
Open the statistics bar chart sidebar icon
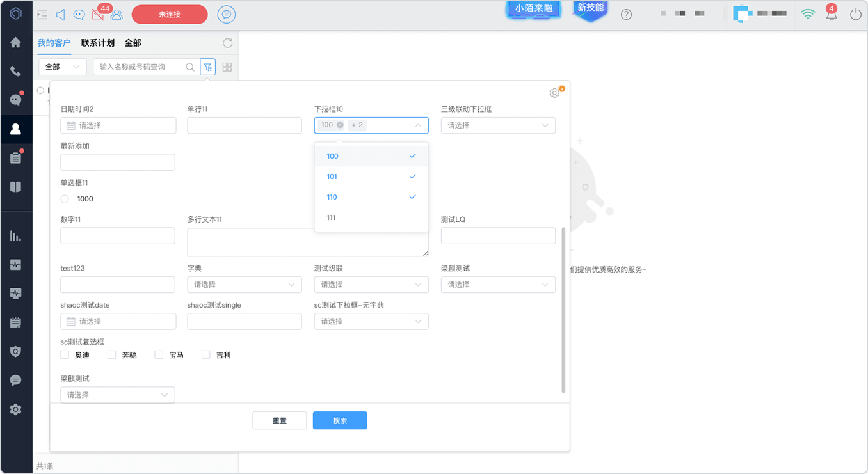(x=15, y=236)
